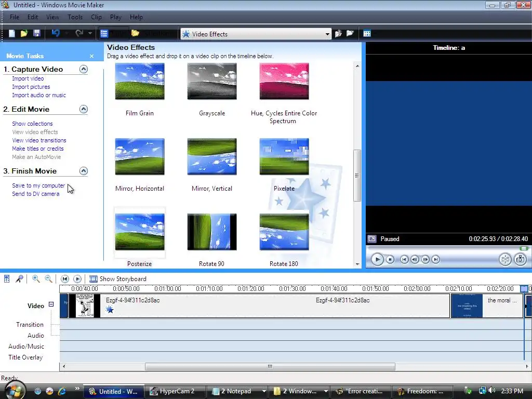The image size is (532, 399).
Task: Select the Rotate 90 effect thumbnail
Action: tap(212, 232)
